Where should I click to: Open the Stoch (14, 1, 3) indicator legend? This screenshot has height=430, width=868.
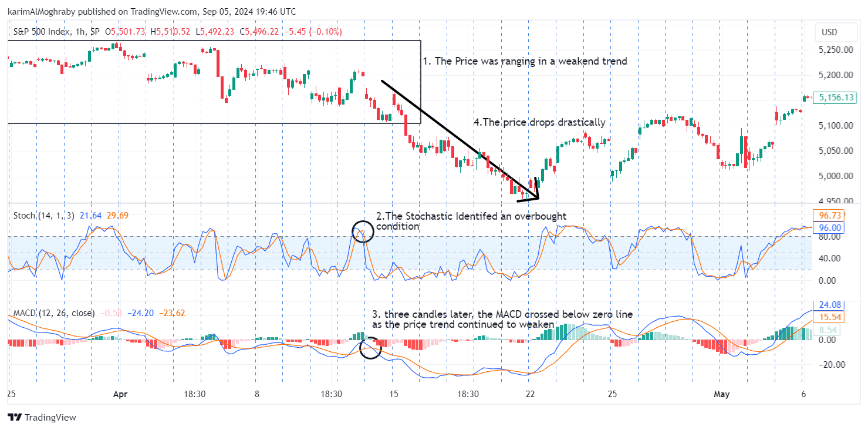click(x=43, y=216)
